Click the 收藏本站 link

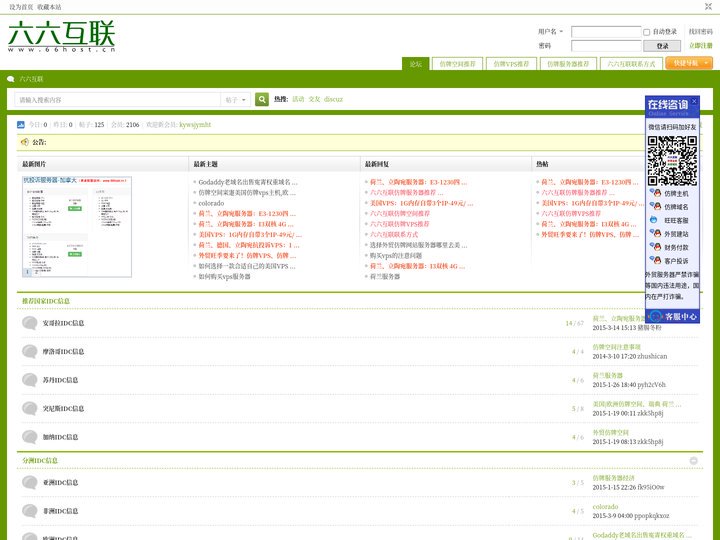click(x=49, y=7)
